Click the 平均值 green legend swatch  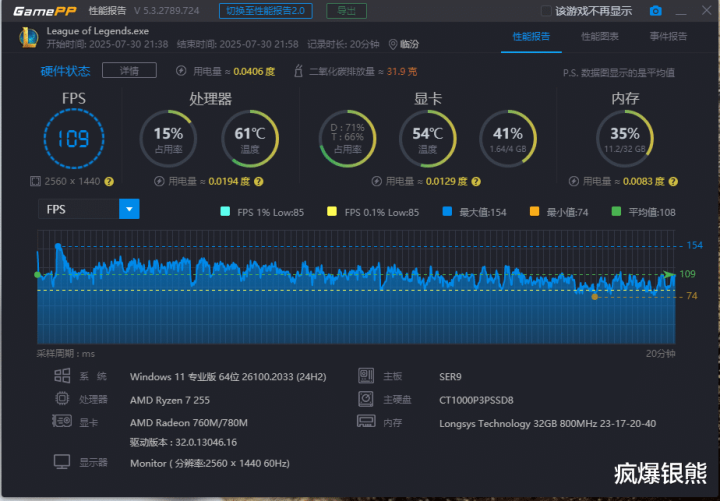coord(617,211)
